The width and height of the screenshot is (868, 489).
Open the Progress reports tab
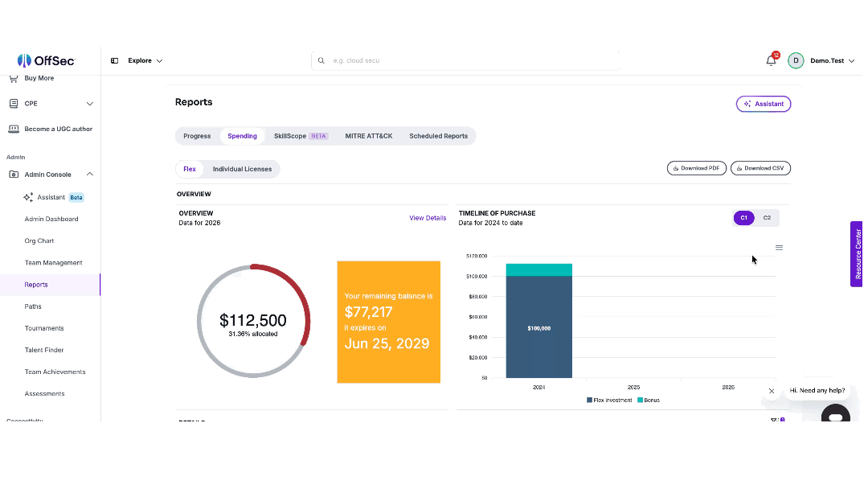(x=197, y=136)
